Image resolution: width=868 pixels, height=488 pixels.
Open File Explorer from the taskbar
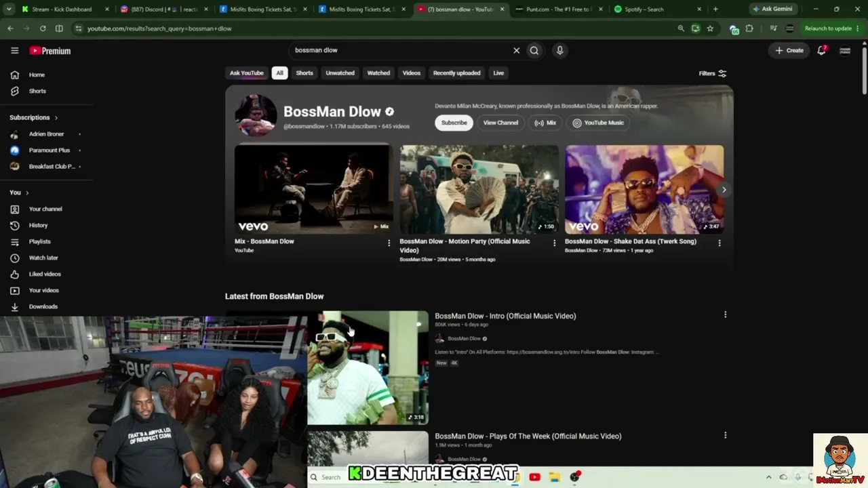pyautogui.click(x=554, y=477)
